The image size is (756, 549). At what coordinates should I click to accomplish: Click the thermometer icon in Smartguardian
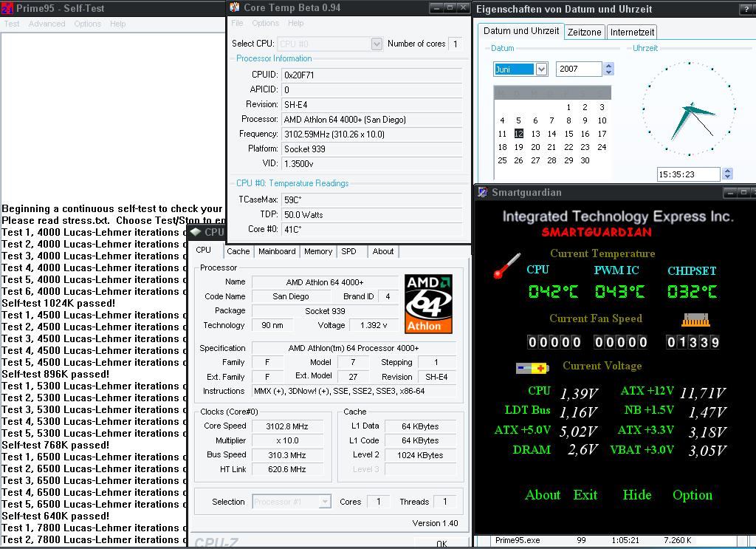tap(506, 265)
